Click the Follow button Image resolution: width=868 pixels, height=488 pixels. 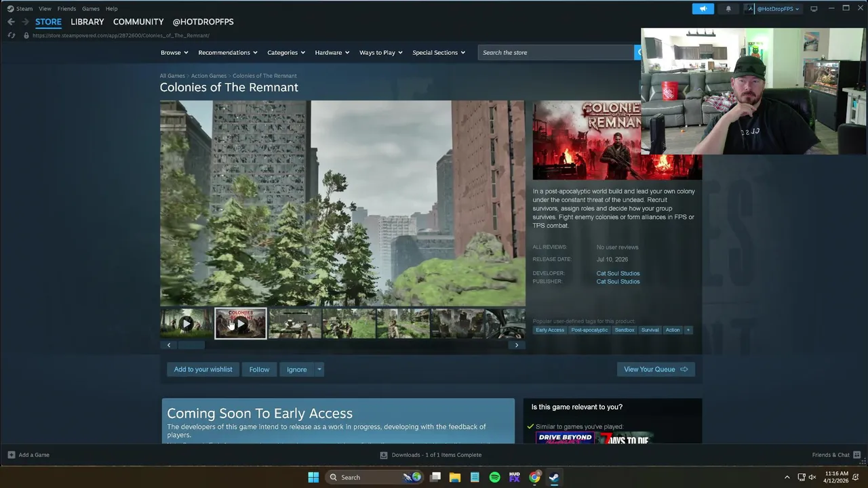(x=259, y=369)
